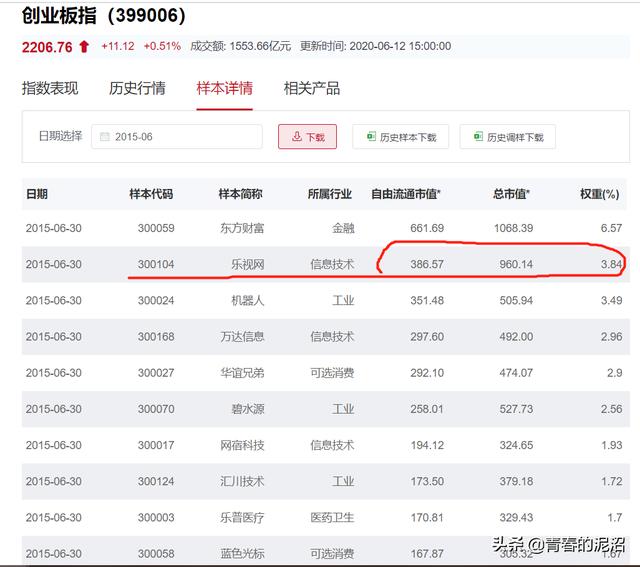The image size is (640, 567).
Task: Click the download arrow icon on 下载
Action: tap(297, 136)
